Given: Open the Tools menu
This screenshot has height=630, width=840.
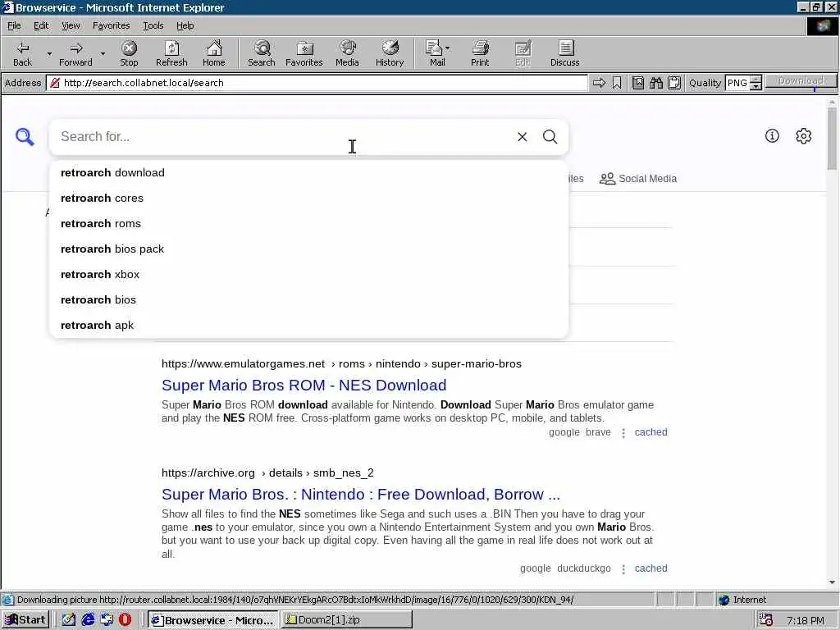Looking at the screenshot, I should tap(153, 25).
